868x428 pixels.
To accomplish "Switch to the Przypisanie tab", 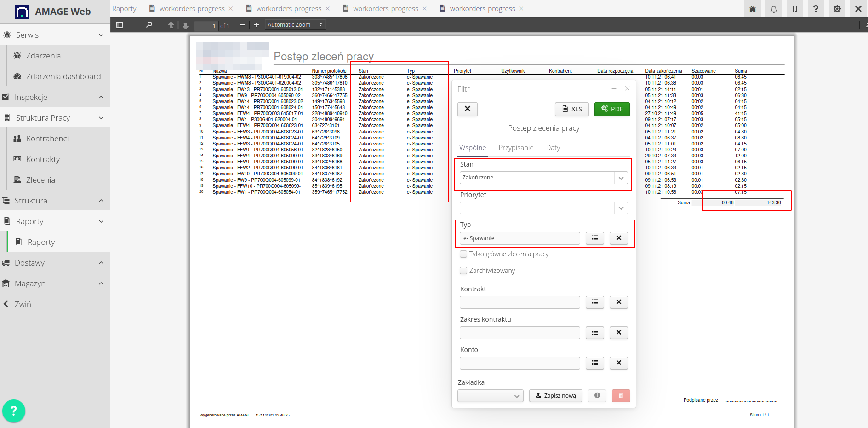I will (516, 148).
